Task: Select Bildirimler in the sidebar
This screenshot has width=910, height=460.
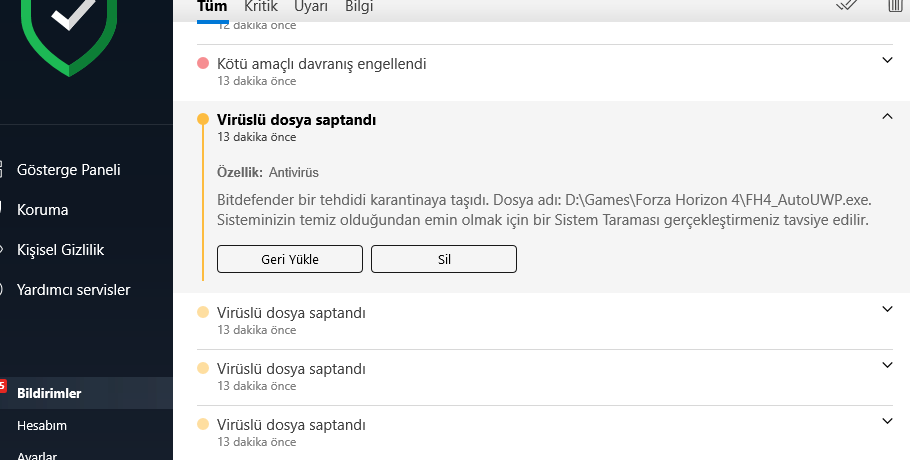Action: [x=86, y=393]
